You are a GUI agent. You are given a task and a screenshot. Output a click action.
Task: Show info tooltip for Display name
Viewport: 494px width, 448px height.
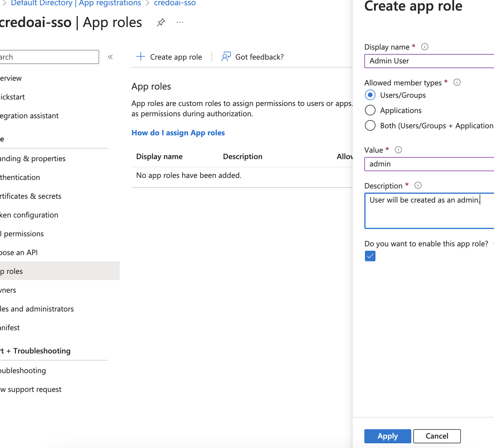[425, 47]
